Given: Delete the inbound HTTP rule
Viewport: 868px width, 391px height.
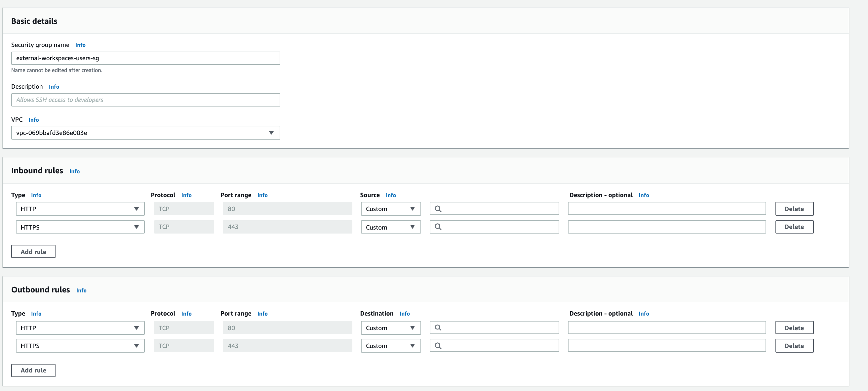Looking at the screenshot, I should pos(794,208).
